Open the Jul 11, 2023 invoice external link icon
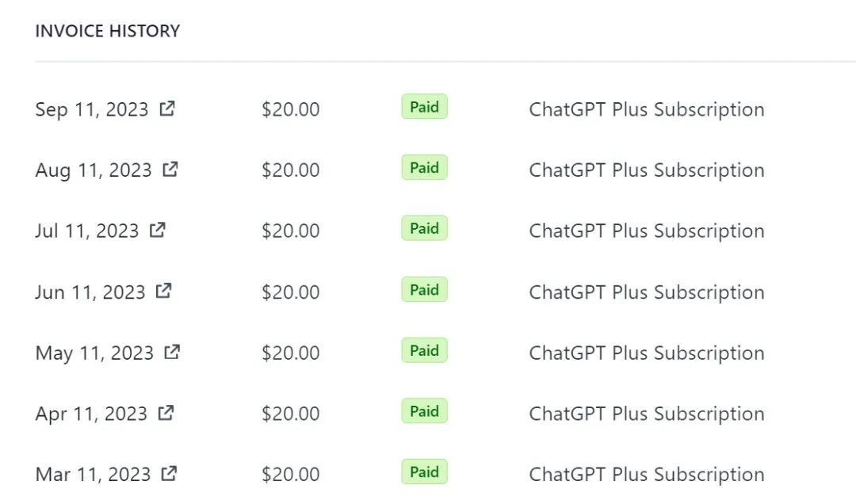 pos(158,230)
